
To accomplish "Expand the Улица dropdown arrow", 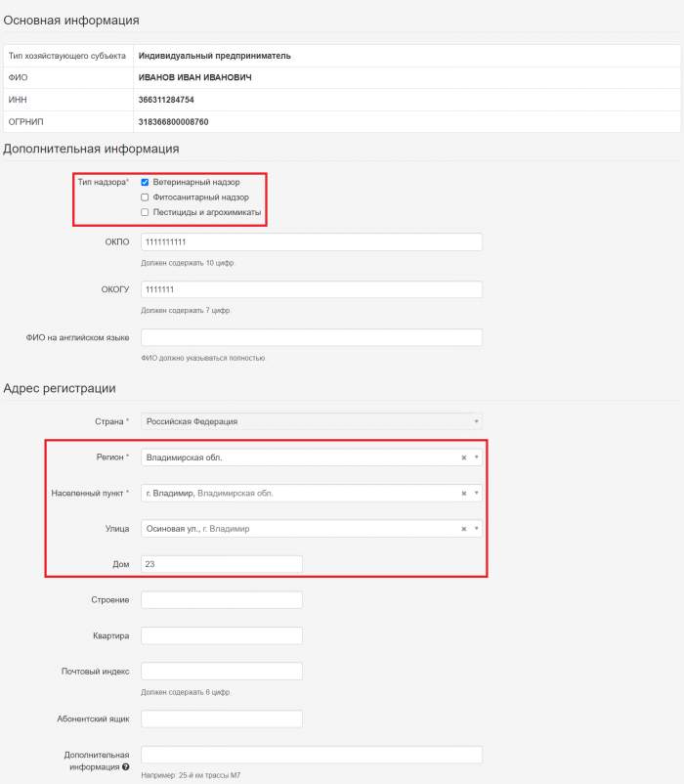I will [x=476, y=529].
